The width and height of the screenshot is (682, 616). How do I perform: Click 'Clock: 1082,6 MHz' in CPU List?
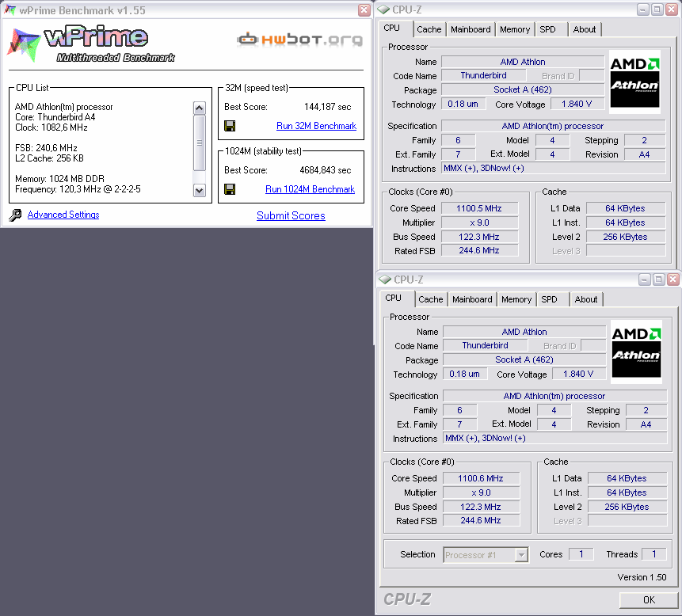51,127
